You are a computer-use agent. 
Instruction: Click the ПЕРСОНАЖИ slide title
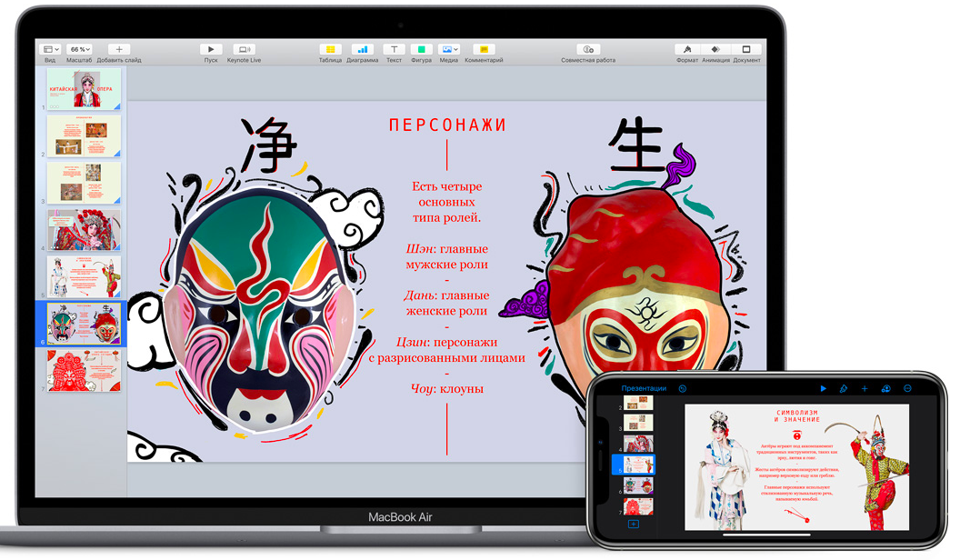(x=447, y=125)
